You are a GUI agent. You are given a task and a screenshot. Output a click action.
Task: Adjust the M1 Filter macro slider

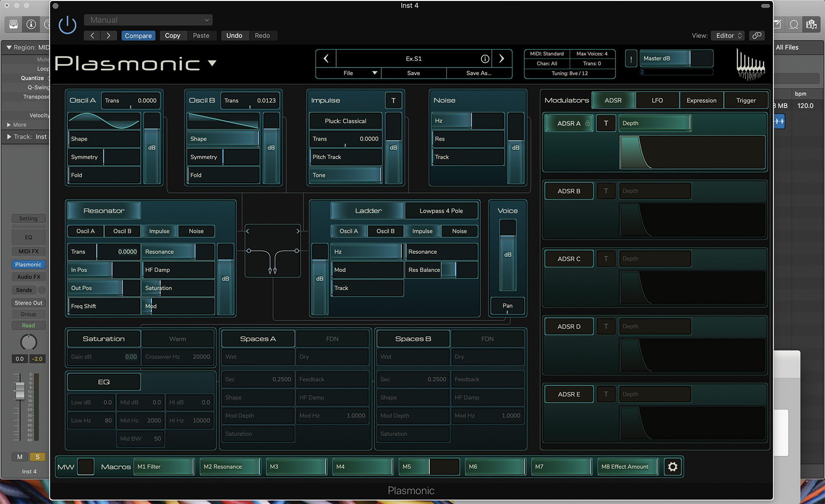(x=164, y=466)
